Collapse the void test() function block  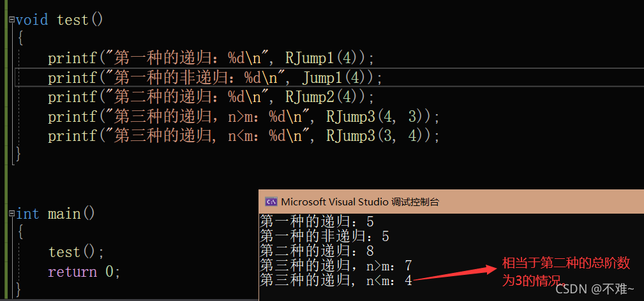pyautogui.click(x=11, y=19)
